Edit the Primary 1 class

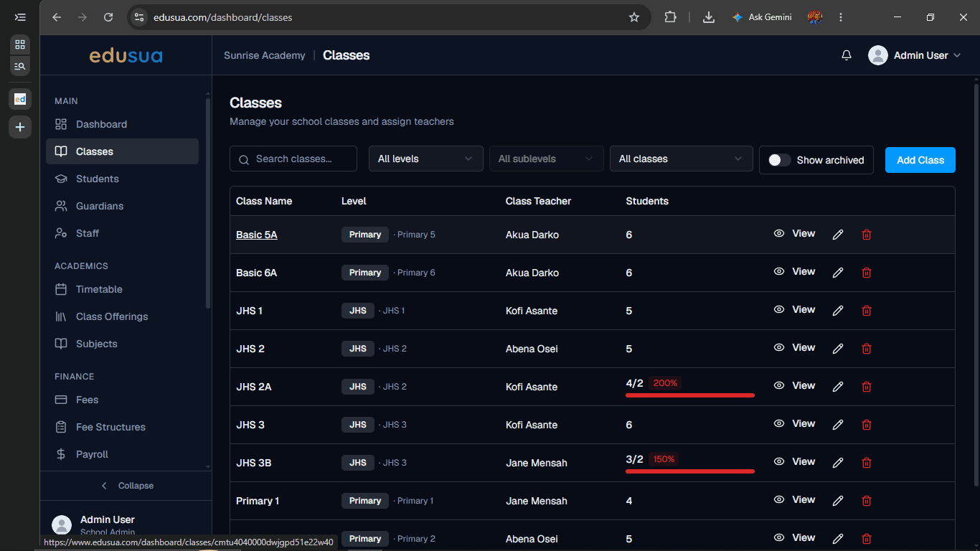pyautogui.click(x=837, y=501)
